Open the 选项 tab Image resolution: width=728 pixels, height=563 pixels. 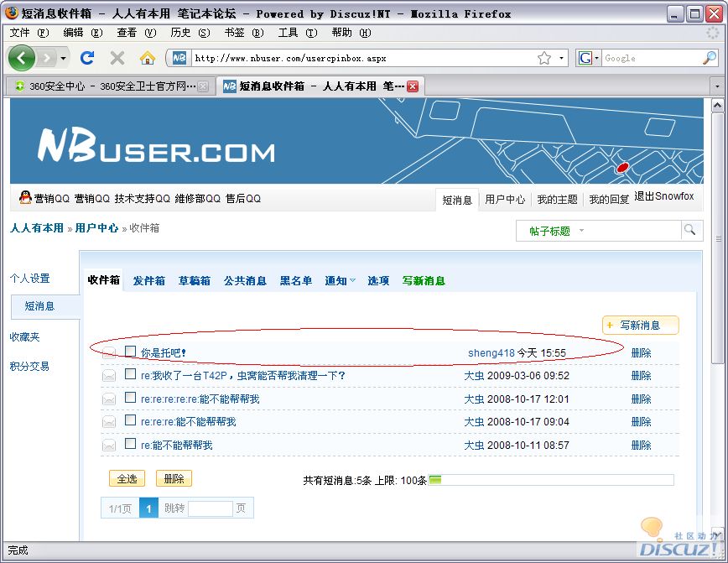(378, 280)
